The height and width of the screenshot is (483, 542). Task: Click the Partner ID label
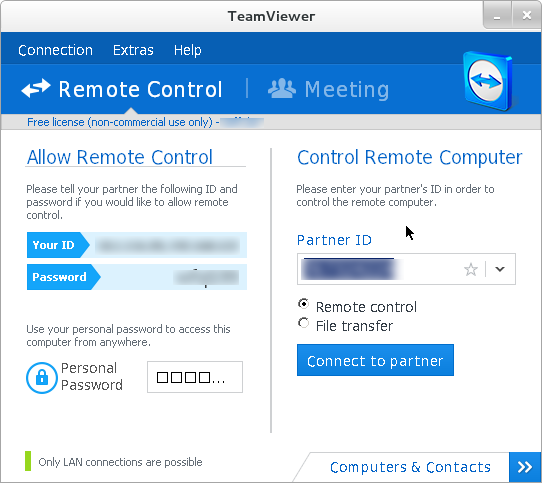tap(334, 240)
